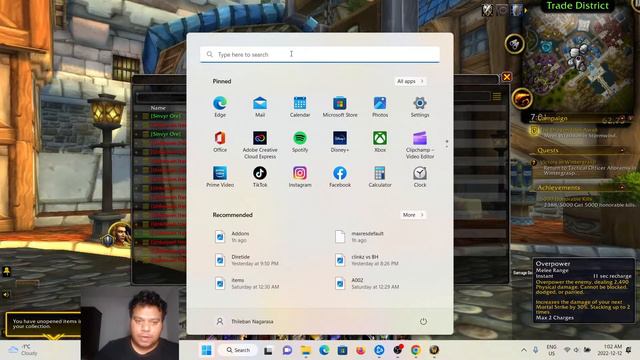This screenshot has height=360, width=640.
Task: Open Clipchamp Video Editor
Action: [420, 145]
